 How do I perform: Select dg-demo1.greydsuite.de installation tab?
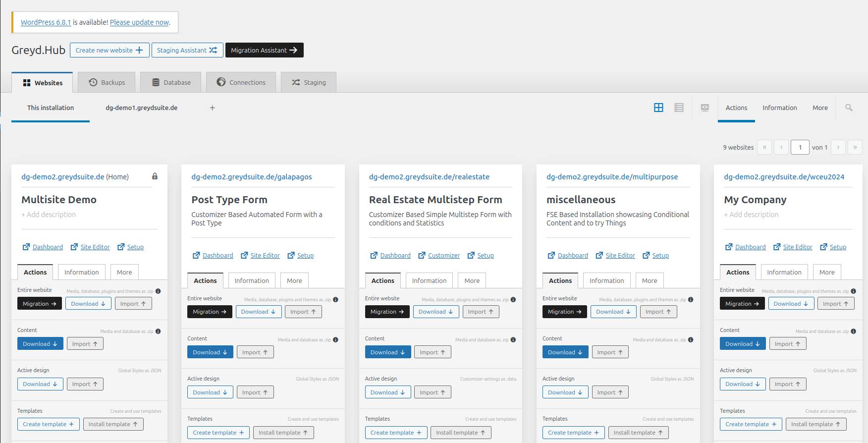tap(141, 108)
